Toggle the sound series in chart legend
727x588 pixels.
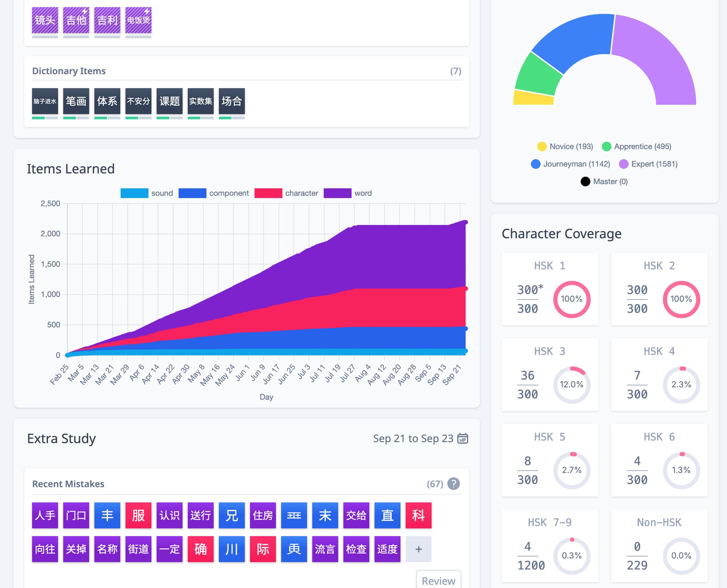click(x=147, y=193)
